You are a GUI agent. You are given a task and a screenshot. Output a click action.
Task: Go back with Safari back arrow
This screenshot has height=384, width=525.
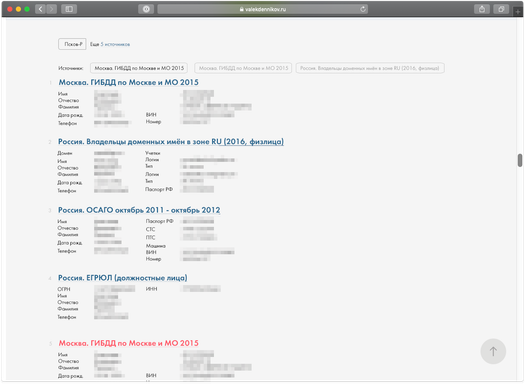[x=41, y=9]
